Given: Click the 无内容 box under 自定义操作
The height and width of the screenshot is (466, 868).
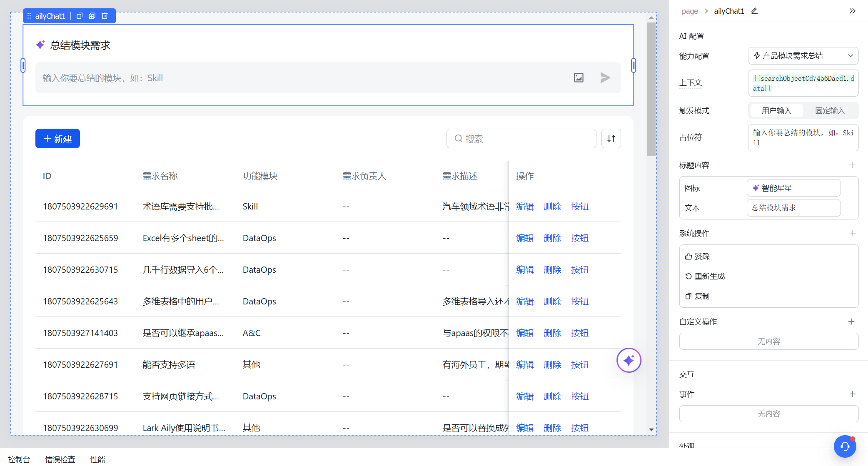Looking at the screenshot, I should coord(768,341).
